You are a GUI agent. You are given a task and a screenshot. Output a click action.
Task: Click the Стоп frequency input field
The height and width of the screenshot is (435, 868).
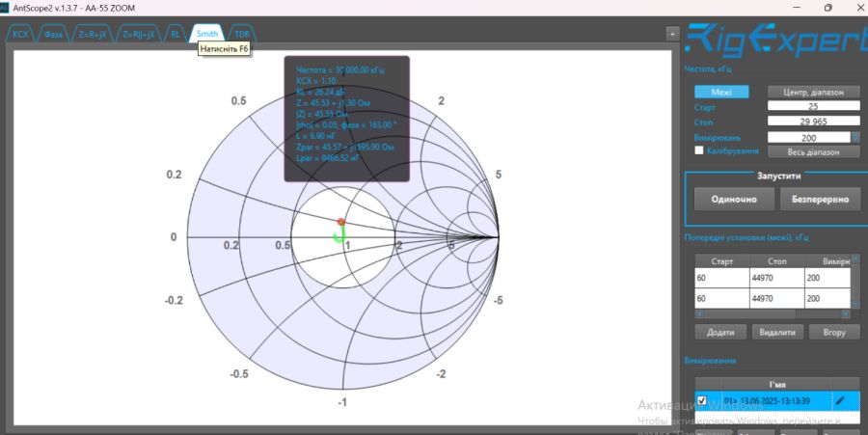click(x=812, y=121)
